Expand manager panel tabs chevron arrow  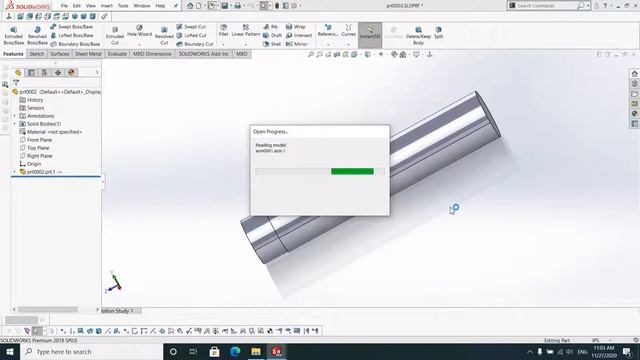click(x=97, y=73)
